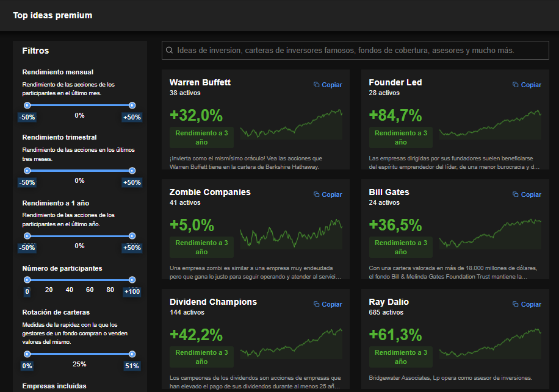Click the 24 activos text
Image resolution: width=559 pixels, height=392 pixels.
(x=384, y=202)
